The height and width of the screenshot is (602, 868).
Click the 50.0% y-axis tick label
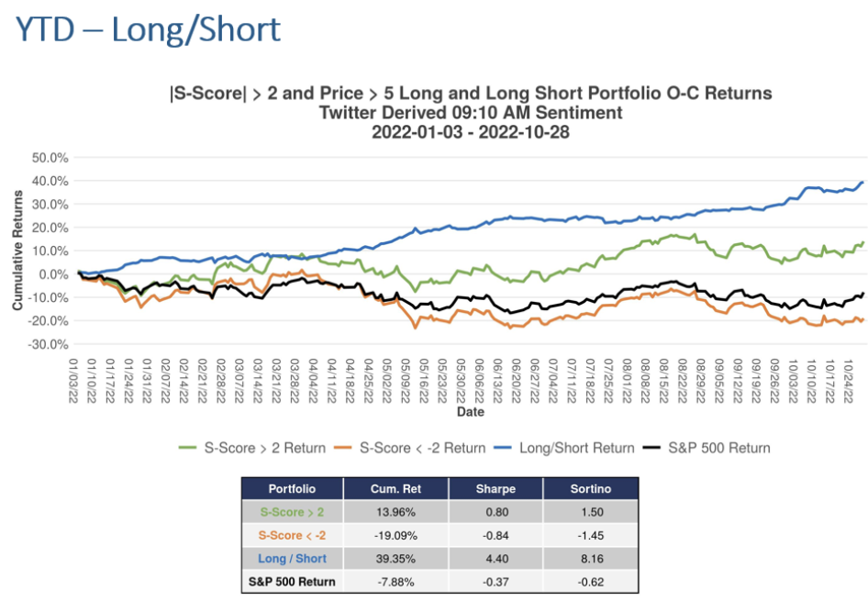point(50,157)
